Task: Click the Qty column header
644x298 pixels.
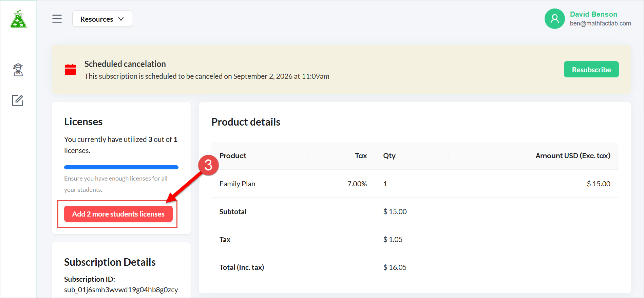Action: point(389,156)
